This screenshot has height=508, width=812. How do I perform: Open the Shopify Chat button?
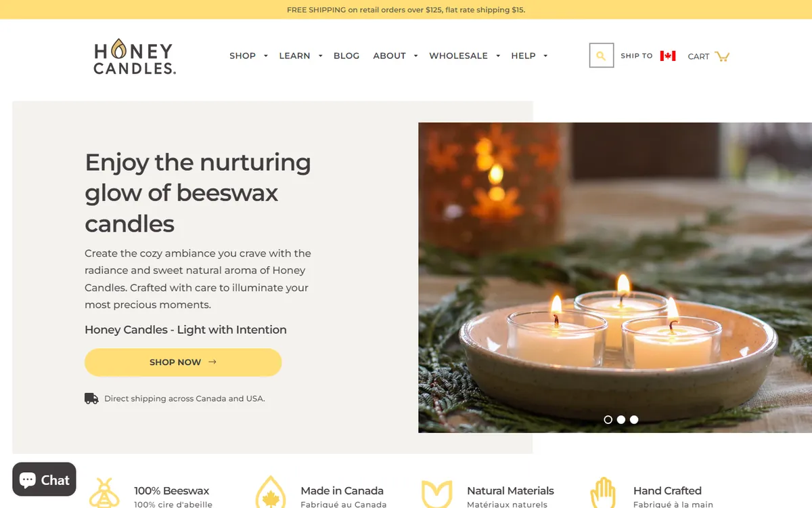pyautogui.click(x=44, y=480)
